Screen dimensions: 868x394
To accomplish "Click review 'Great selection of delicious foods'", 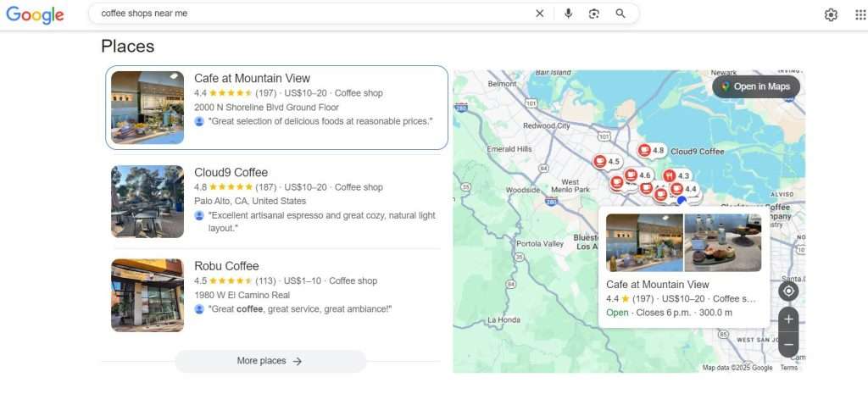I will pyautogui.click(x=320, y=121).
